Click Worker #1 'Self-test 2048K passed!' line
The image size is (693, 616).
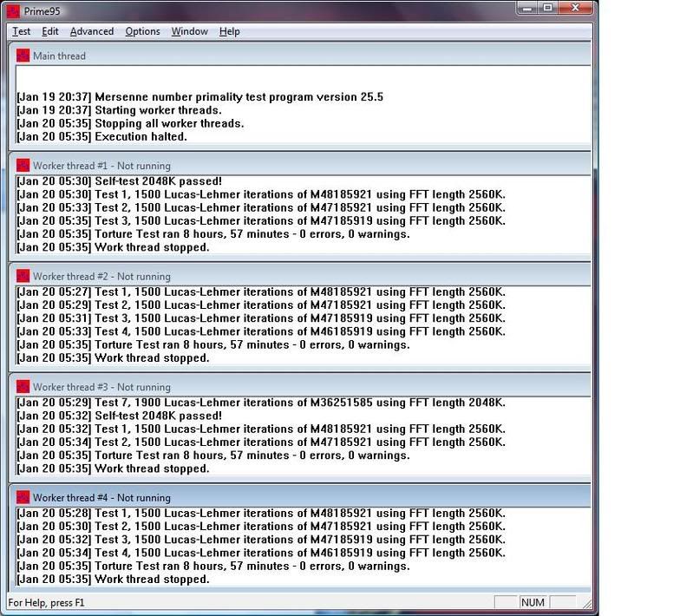(x=120, y=181)
